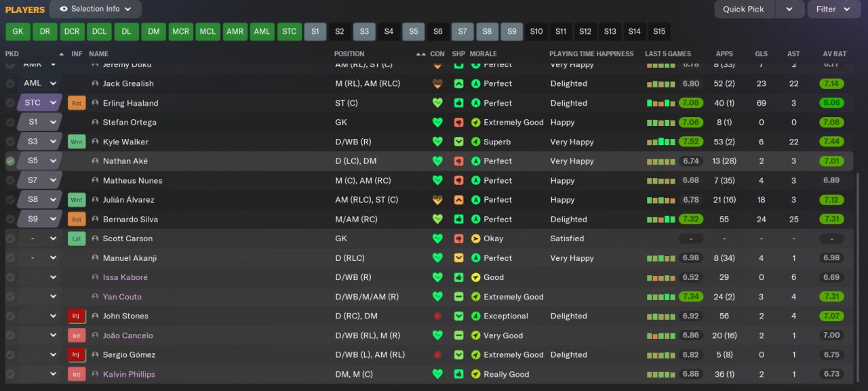Click Scott Carson's Lst transfer-listed icon

(77, 239)
